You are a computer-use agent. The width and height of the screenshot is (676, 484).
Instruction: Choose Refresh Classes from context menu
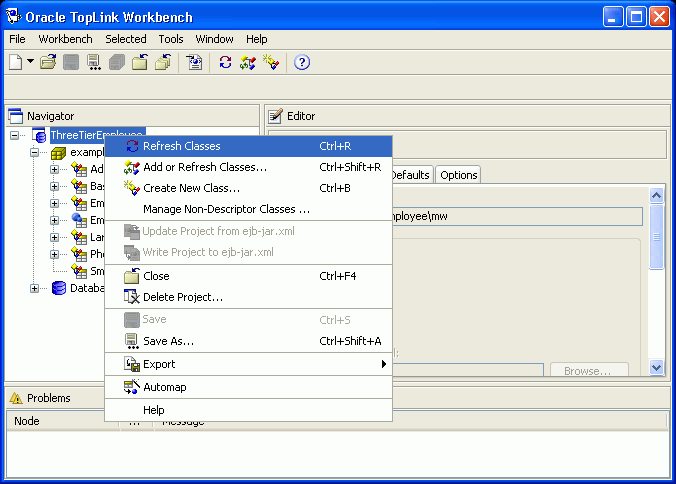(248, 146)
